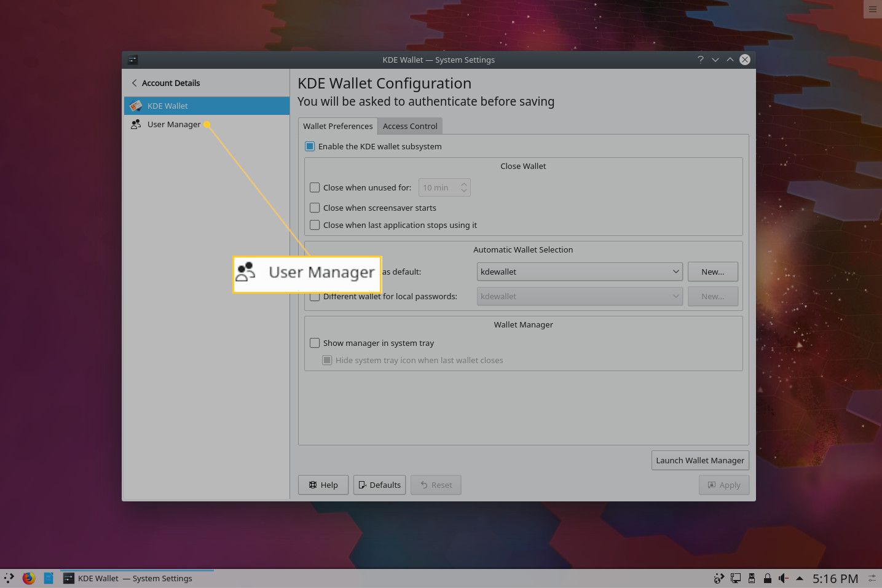Expand hidden system tray icons
The height and width of the screenshot is (588, 882).
(800, 578)
